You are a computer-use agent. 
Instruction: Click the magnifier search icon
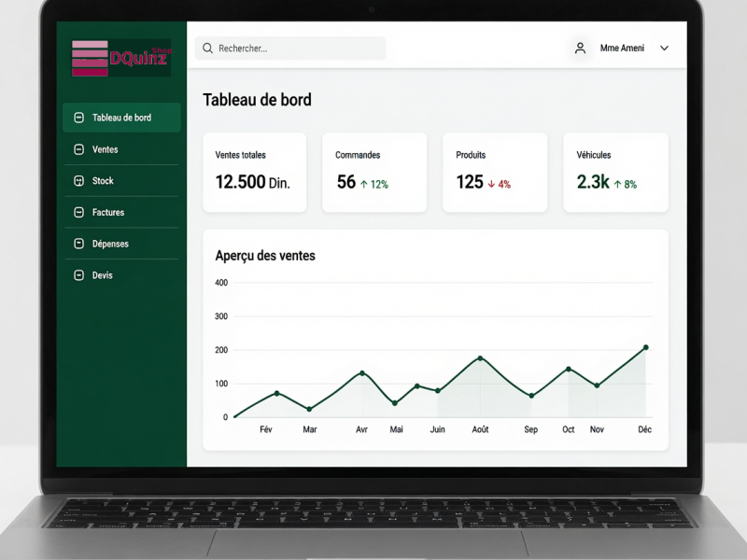[x=207, y=49]
